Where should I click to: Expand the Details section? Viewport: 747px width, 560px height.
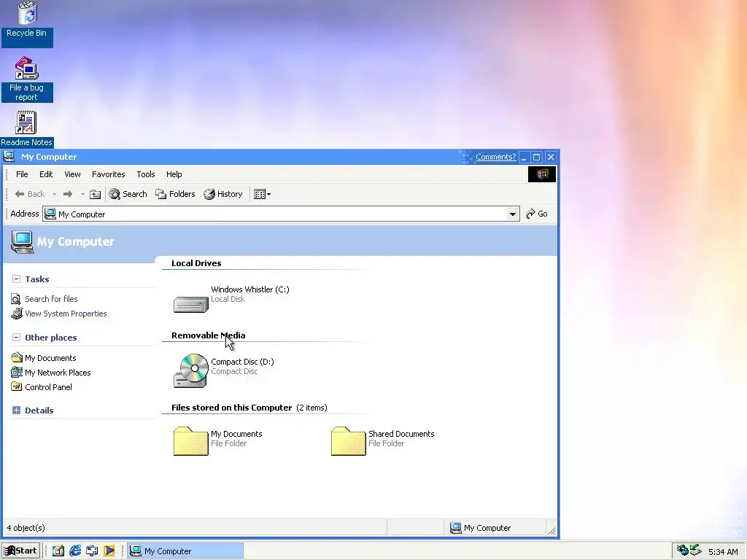(x=16, y=410)
